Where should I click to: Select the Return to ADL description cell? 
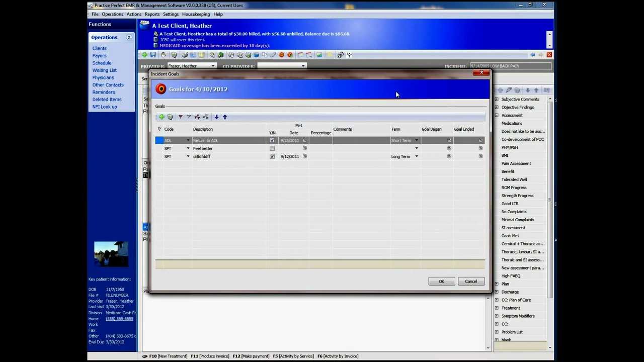pyautogui.click(x=228, y=140)
